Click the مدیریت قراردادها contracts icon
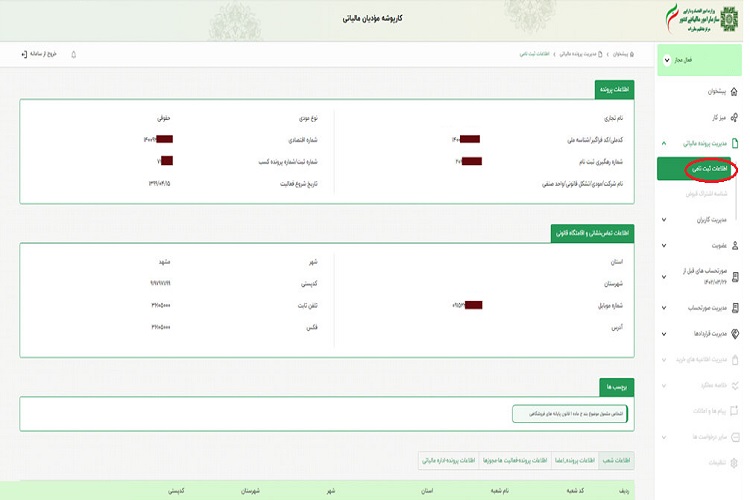750x500 pixels. 735,333
